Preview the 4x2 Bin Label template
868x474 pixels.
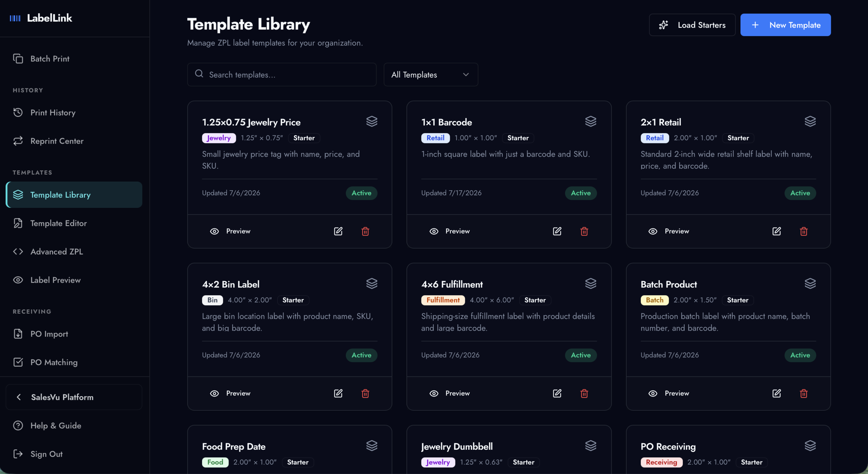230,393
